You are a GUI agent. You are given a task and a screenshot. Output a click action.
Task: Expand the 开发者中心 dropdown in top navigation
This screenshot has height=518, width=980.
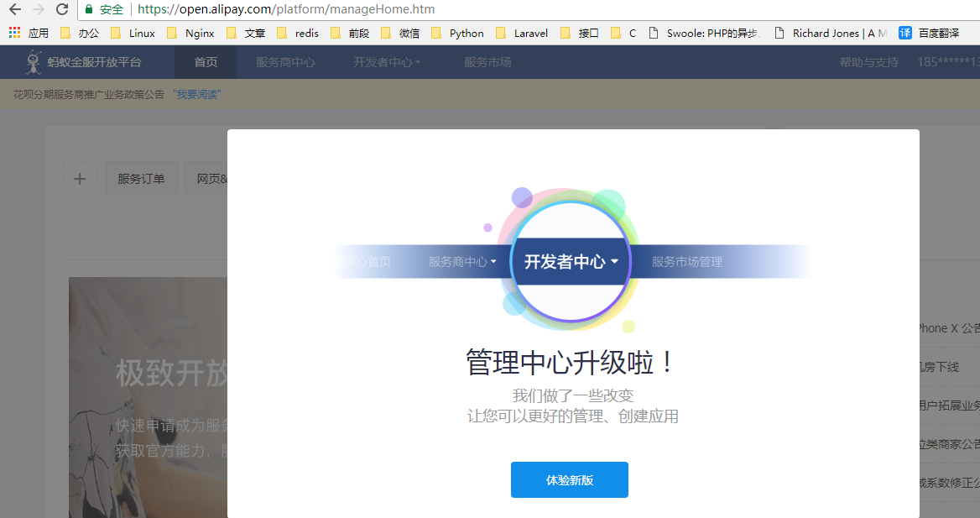(x=387, y=62)
